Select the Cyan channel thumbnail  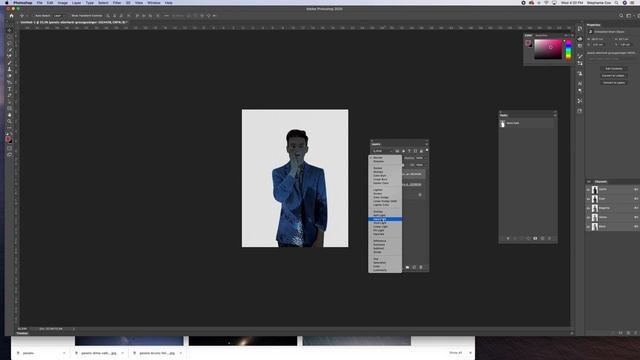[x=595, y=199]
